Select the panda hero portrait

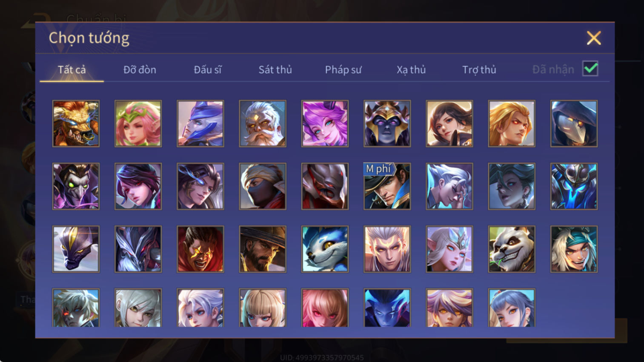pyautogui.click(x=512, y=249)
